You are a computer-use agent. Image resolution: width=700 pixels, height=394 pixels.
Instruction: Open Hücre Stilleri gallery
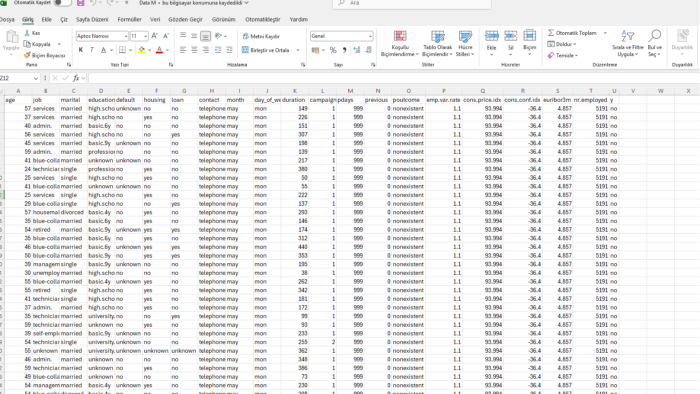(465, 44)
